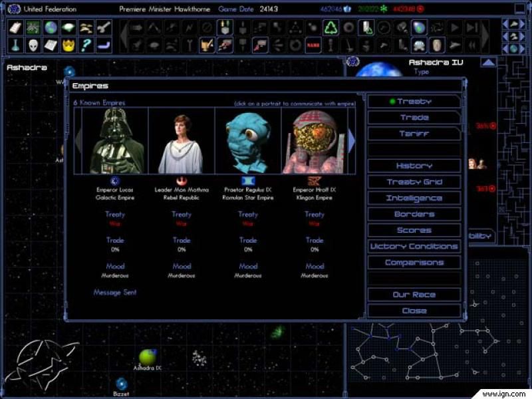Click the green globe planets icon
The height and width of the screenshot is (399, 532).
click(51, 28)
